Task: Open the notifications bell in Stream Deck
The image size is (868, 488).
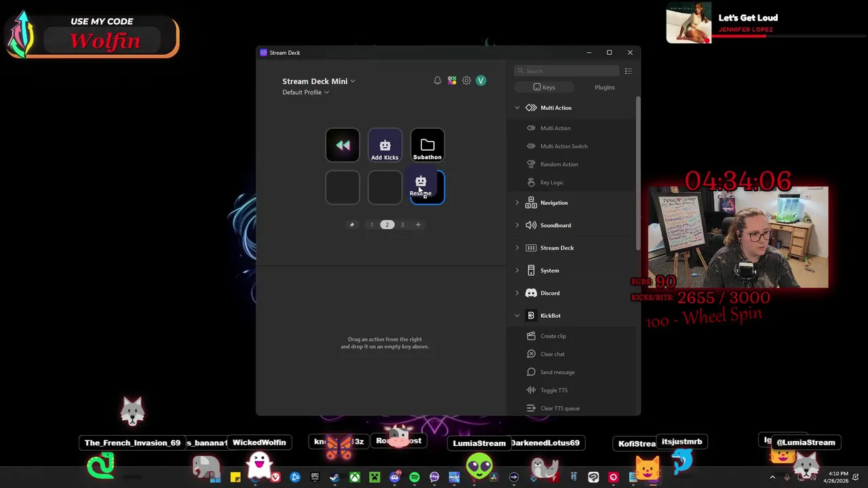Action: pos(437,81)
